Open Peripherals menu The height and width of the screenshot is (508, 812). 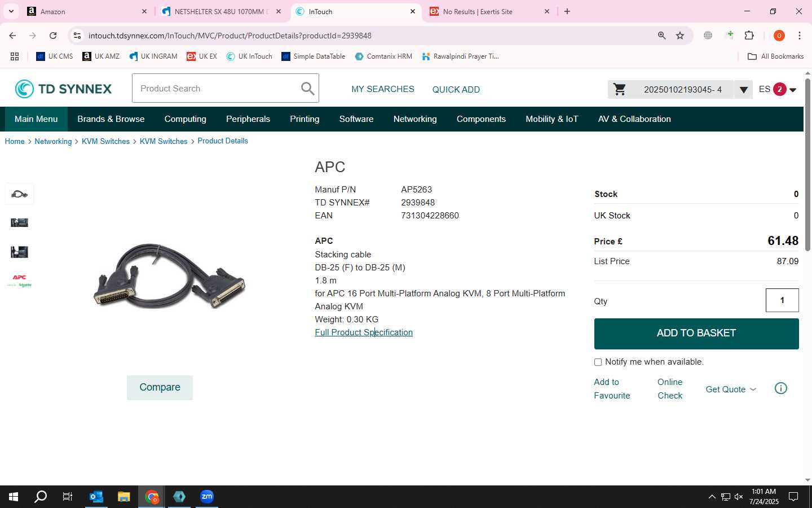tap(248, 119)
